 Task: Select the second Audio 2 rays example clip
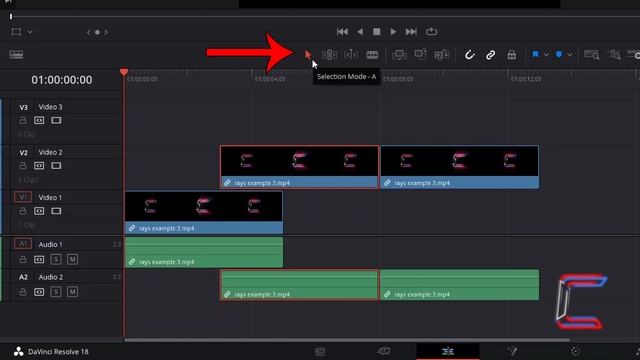click(460, 285)
